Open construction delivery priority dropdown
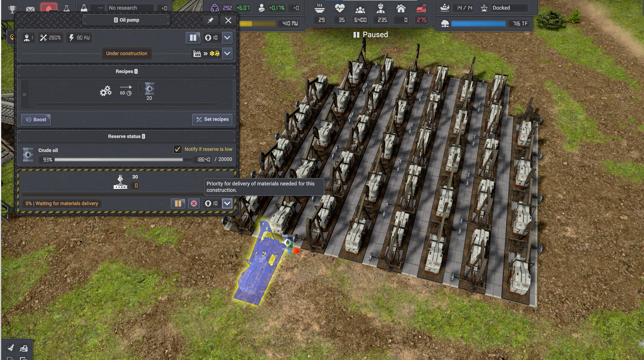 227,203
